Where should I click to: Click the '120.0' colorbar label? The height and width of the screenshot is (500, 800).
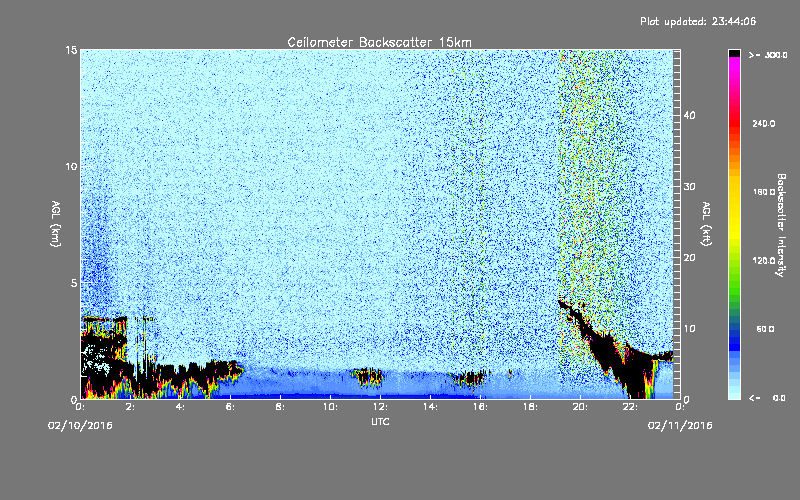pyautogui.click(x=764, y=261)
